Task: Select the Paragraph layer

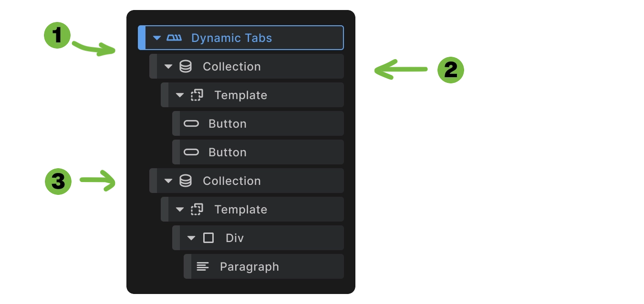Action: 249,266
